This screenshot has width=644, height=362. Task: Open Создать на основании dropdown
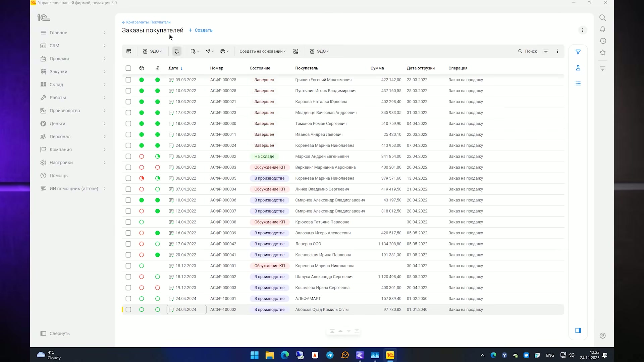pyautogui.click(x=263, y=51)
